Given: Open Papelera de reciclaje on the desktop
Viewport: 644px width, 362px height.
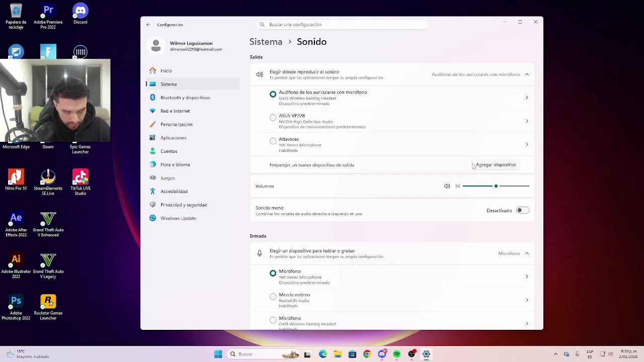Looking at the screenshot, I should (x=16, y=17).
